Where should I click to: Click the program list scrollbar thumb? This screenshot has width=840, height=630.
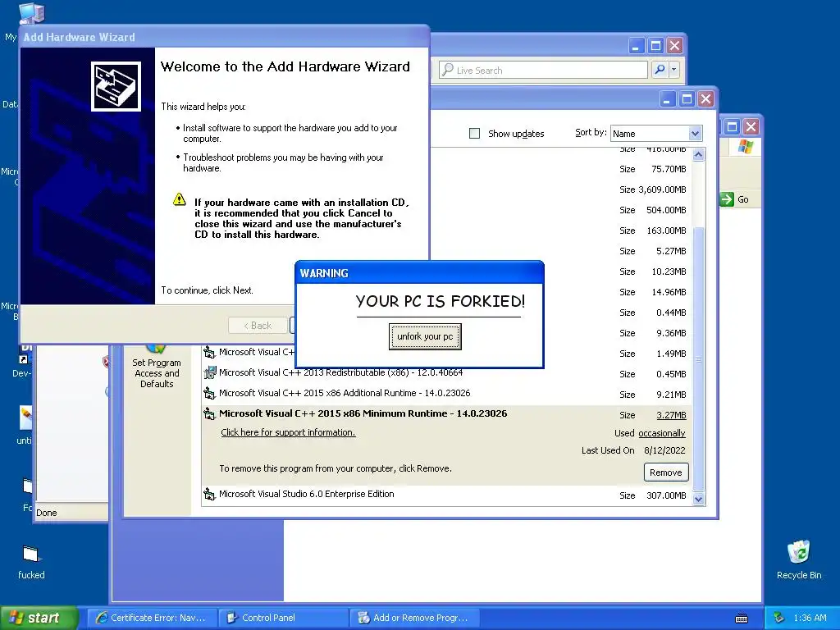click(x=698, y=359)
